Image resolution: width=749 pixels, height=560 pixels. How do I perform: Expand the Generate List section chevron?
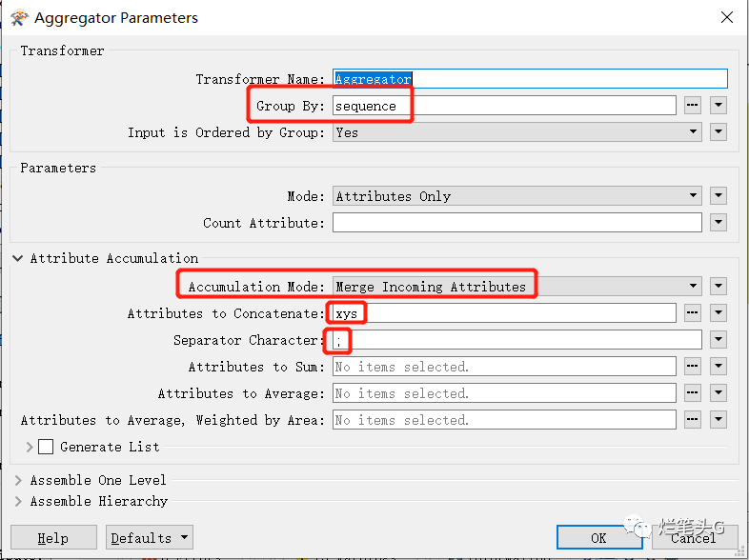tap(30, 447)
